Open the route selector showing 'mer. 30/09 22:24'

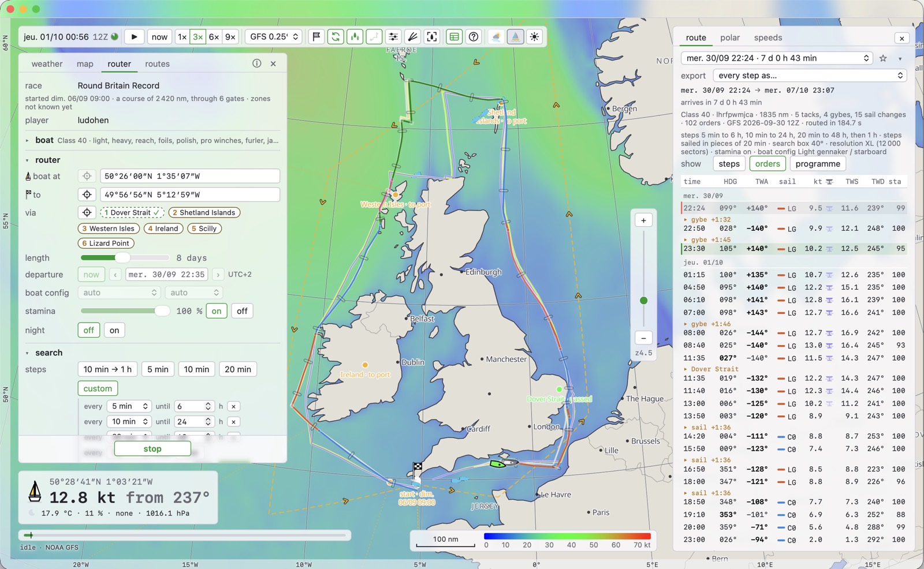(x=777, y=58)
